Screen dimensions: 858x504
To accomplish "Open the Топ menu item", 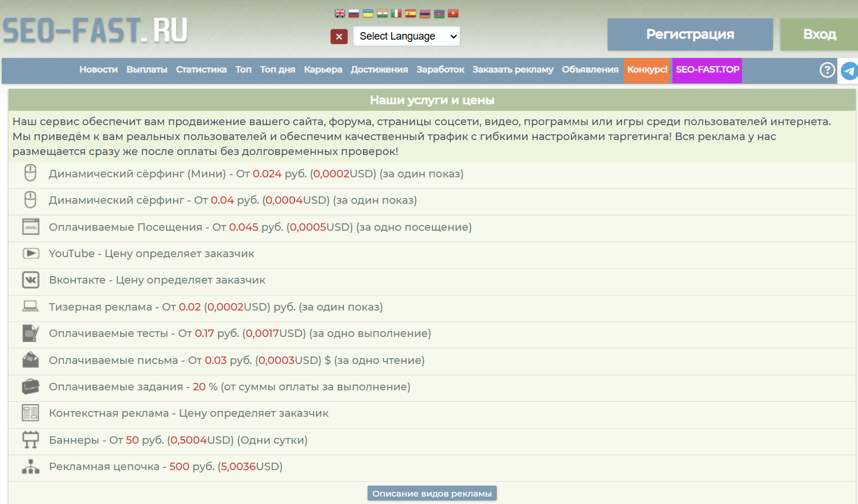I will pos(244,69).
